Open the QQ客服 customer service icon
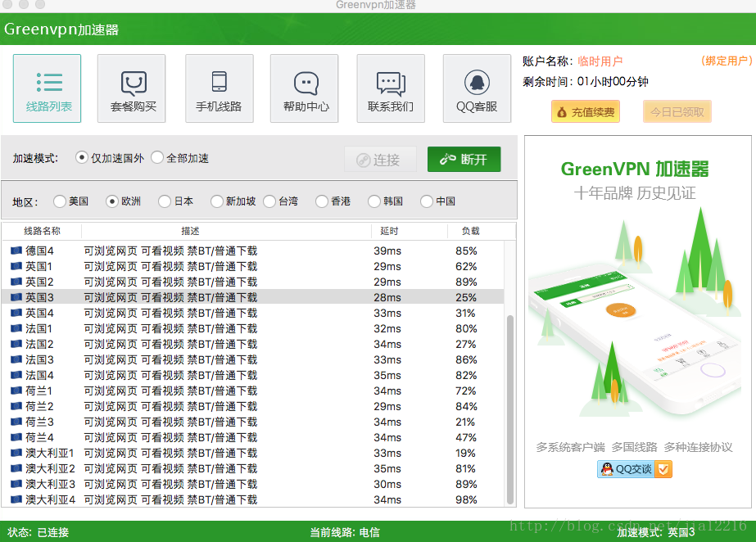 click(x=477, y=88)
